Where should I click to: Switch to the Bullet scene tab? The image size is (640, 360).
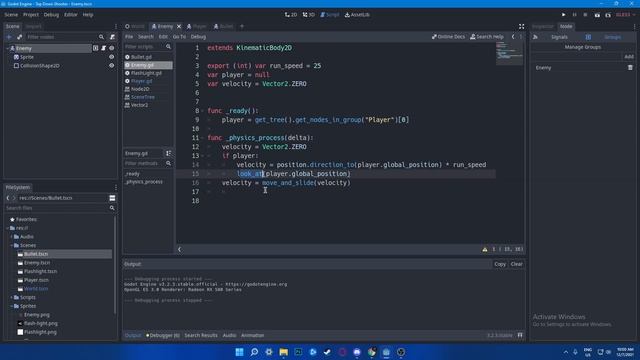tap(224, 26)
